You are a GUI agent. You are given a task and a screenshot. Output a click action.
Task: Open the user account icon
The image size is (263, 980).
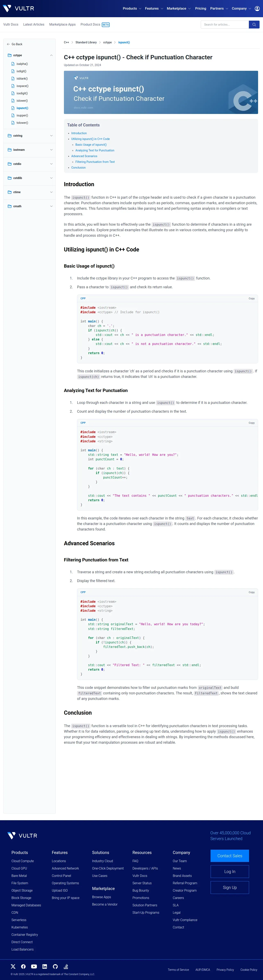tap(257, 8)
